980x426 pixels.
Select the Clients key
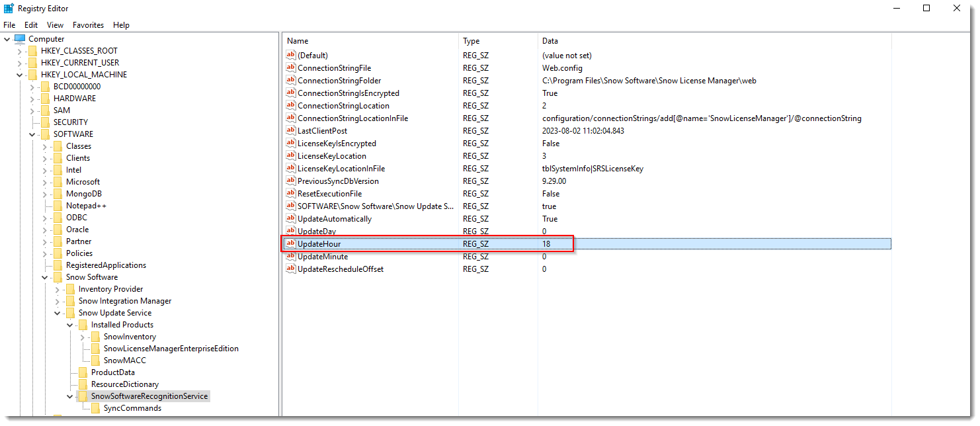pos(78,158)
